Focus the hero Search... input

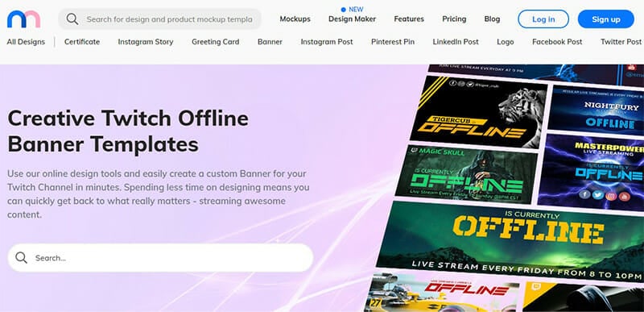pyautogui.click(x=160, y=258)
